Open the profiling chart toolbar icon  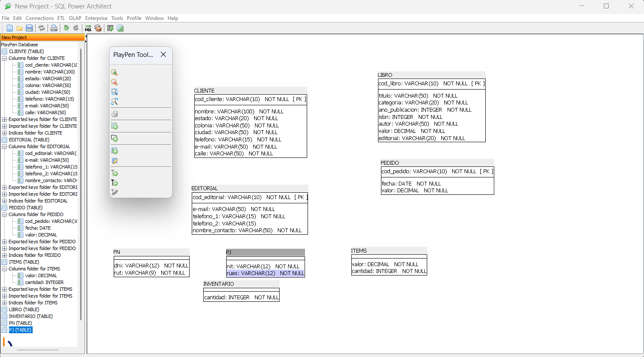[x=120, y=28]
